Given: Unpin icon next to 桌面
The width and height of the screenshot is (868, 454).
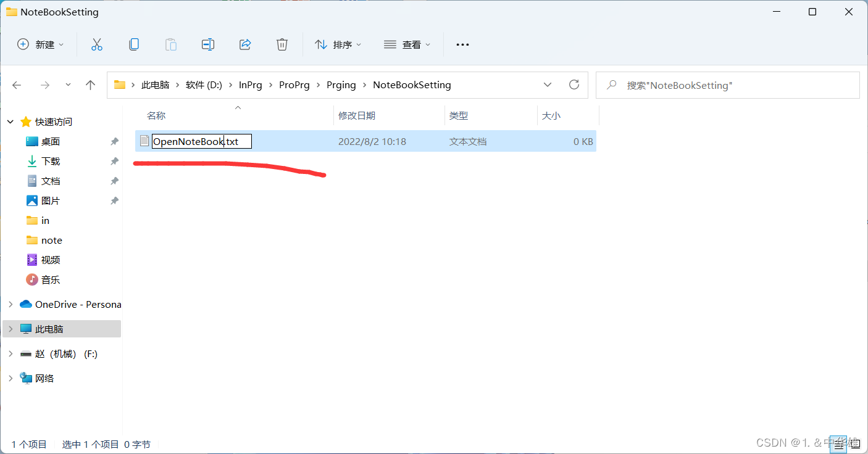Looking at the screenshot, I should pos(114,141).
